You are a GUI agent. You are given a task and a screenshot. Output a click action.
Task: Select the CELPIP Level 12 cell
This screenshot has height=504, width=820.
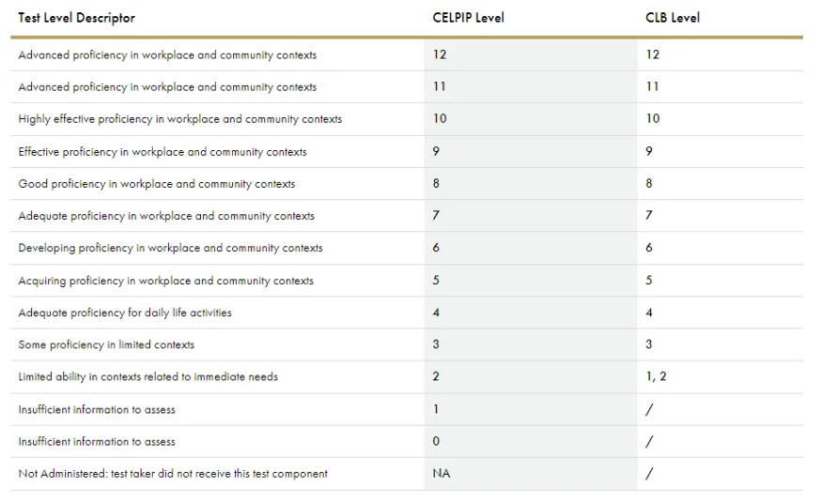pyautogui.click(x=440, y=54)
